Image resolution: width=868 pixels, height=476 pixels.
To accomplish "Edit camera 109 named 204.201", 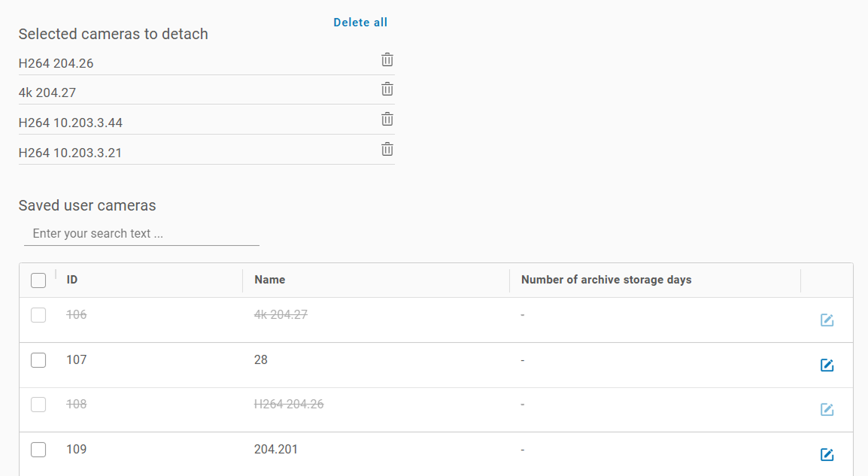I will point(827,454).
